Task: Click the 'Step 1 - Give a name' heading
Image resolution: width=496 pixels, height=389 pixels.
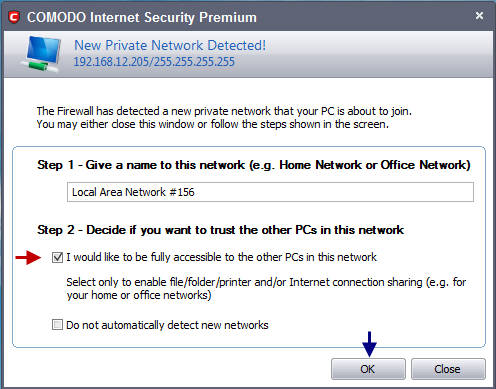Action: point(254,165)
